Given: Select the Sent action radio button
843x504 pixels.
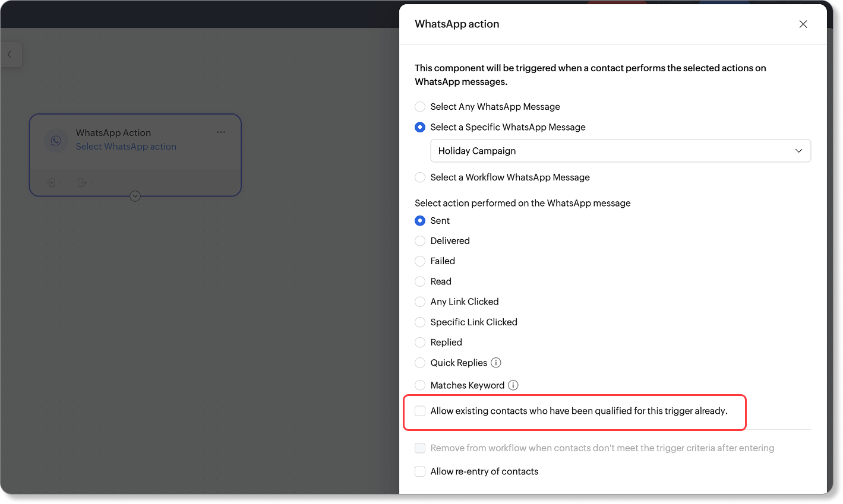Looking at the screenshot, I should tap(420, 221).
